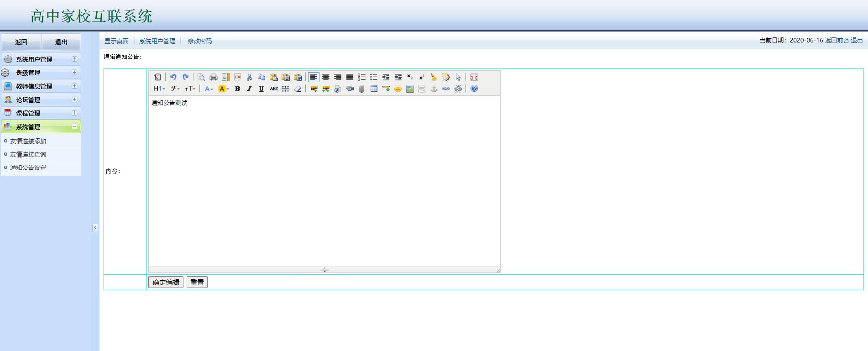Insert a media video file
The width and height of the screenshot is (868, 351).
(x=350, y=89)
